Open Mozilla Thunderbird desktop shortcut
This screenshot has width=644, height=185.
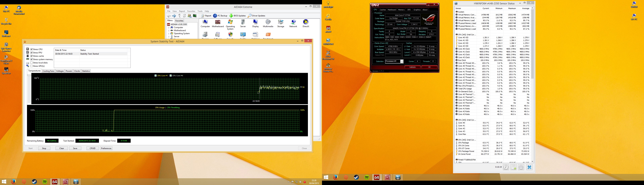click(19, 10)
